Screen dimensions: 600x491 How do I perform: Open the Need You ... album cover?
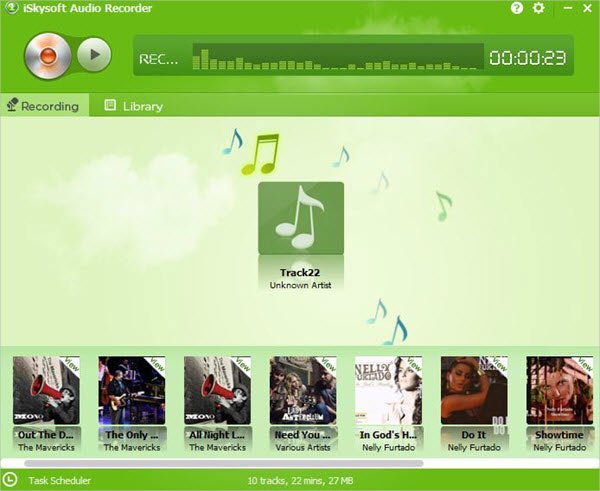303,390
